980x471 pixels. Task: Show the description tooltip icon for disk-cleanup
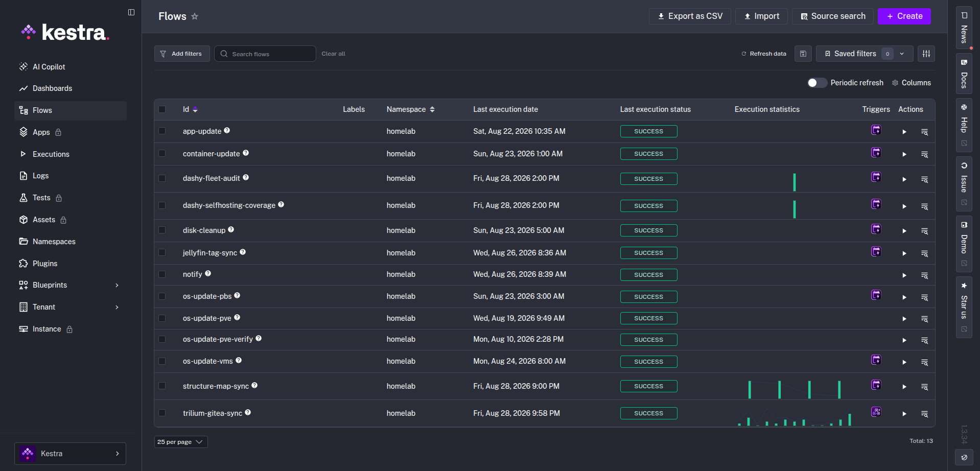[231, 229]
